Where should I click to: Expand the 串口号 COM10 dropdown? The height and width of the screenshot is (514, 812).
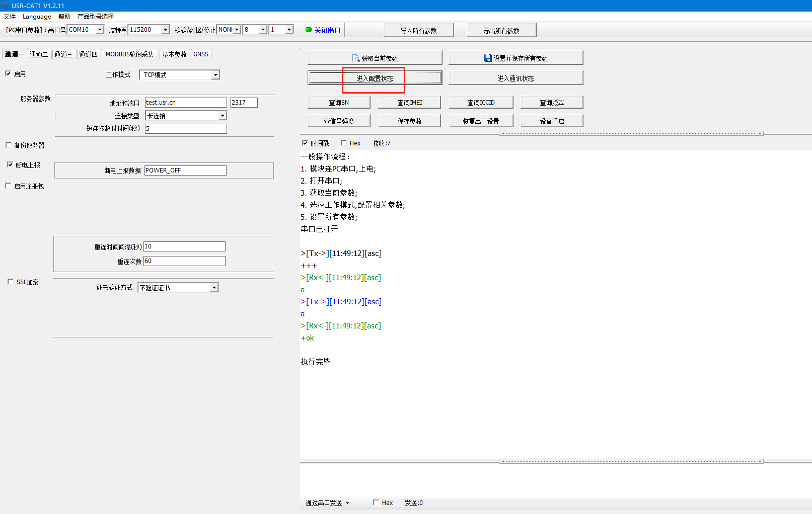[x=100, y=30]
